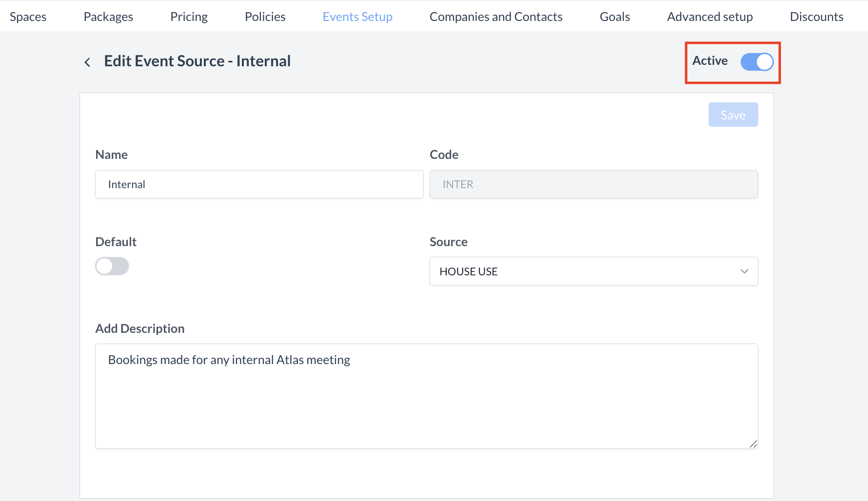Screen dimensions: 868x501
Task: Click the description box resize handle
Action: click(x=753, y=443)
